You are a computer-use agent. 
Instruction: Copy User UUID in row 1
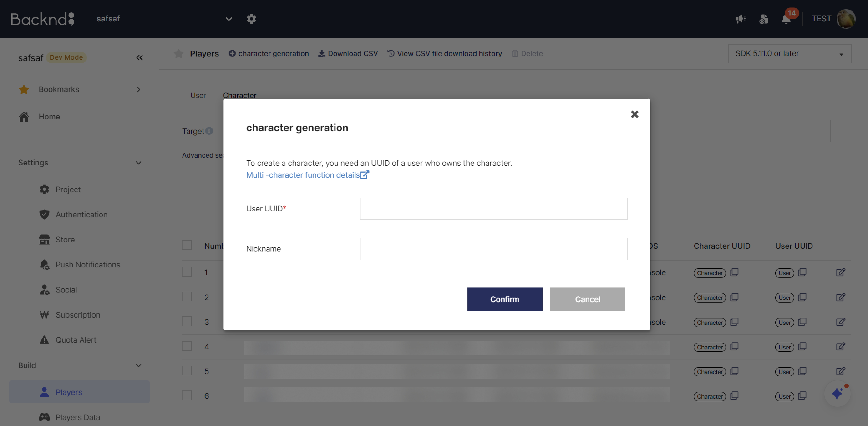tap(802, 272)
